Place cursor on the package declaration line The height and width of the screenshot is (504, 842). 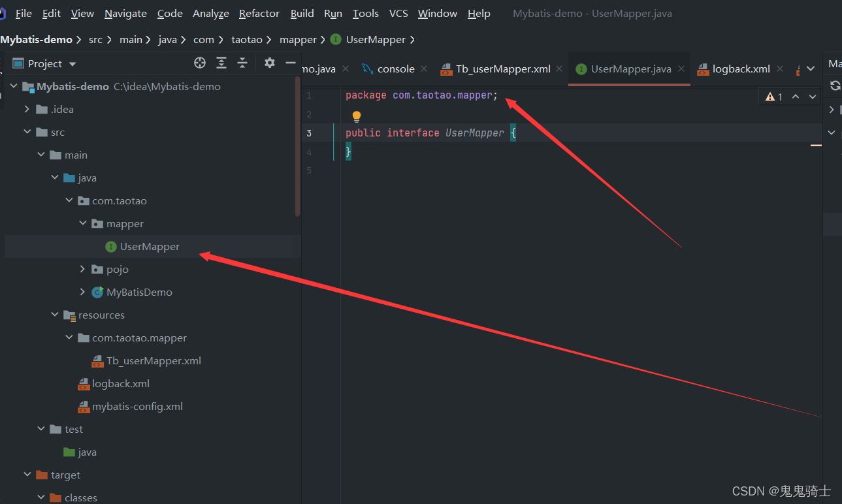coord(421,95)
